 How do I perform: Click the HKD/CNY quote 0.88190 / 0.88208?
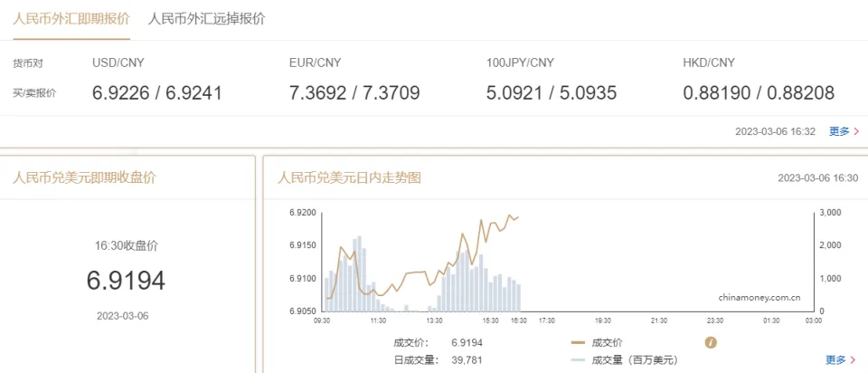(x=759, y=92)
